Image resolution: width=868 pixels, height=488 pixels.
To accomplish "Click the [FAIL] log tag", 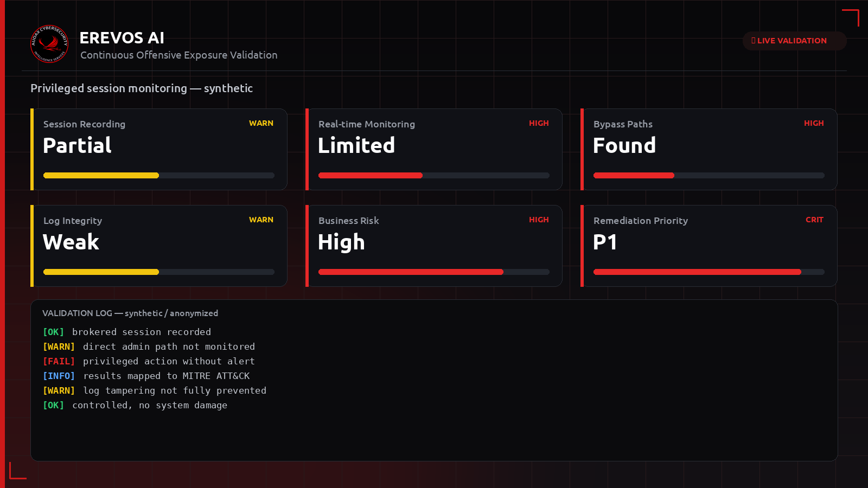I will (59, 361).
